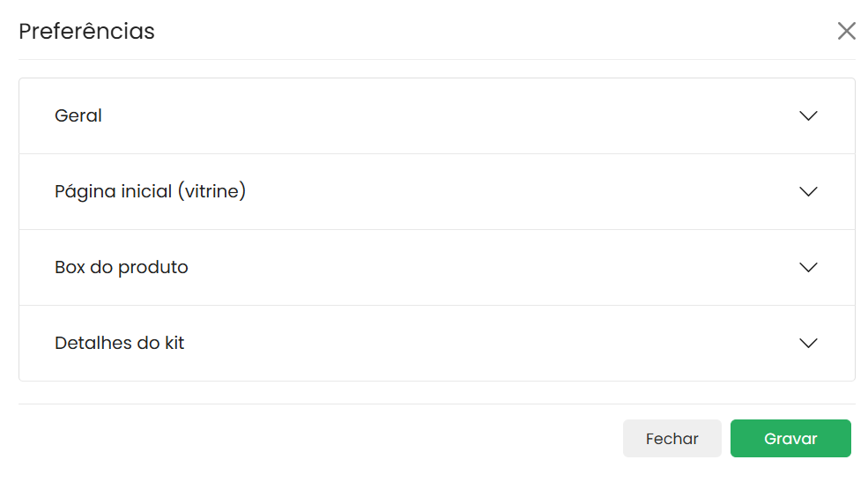This screenshot has width=868, height=482.
Task: Click the Preferências dialog title
Action: [86, 32]
